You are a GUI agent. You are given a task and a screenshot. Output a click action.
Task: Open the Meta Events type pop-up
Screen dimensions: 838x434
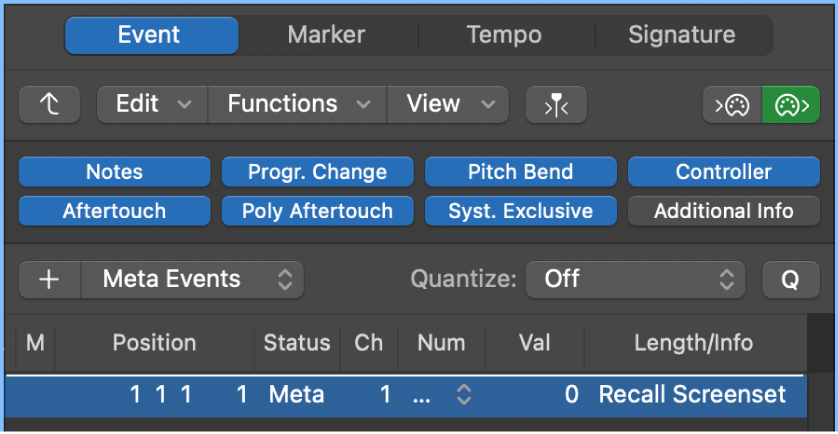(191, 279)
